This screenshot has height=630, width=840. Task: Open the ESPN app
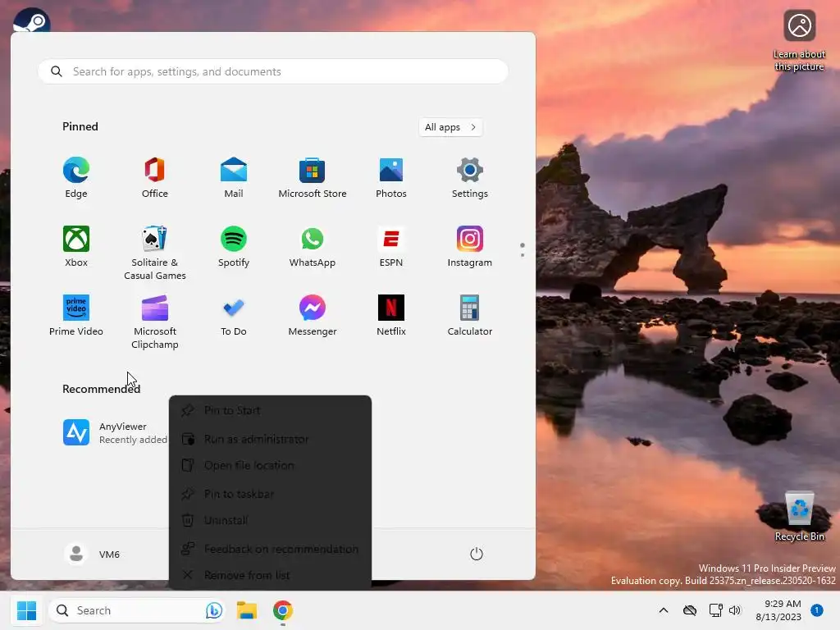(391, 246)
